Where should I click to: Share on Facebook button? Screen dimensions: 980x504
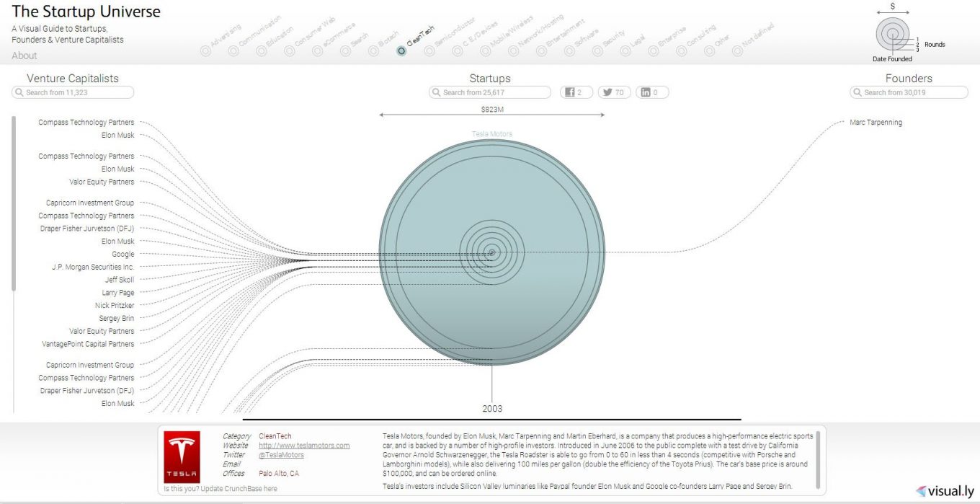[576, 92]
